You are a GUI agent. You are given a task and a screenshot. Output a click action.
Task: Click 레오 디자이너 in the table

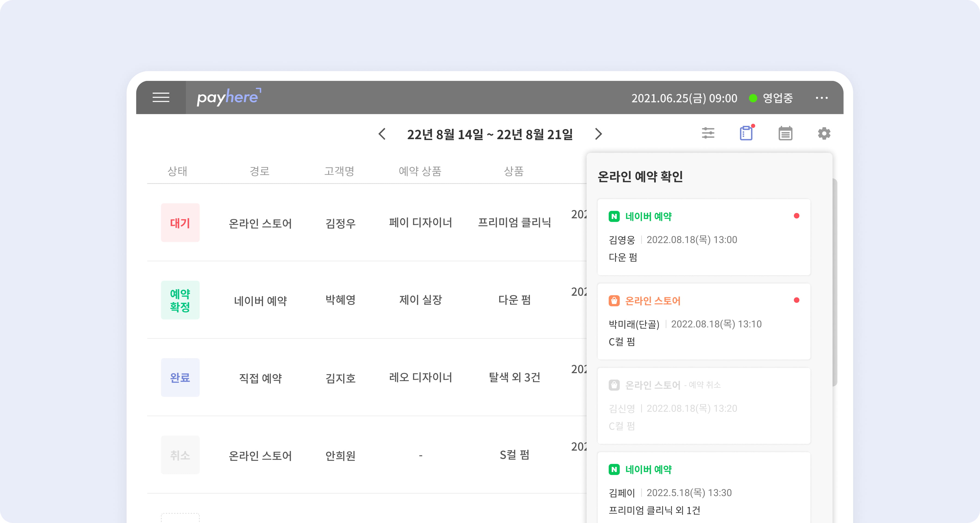421,378
